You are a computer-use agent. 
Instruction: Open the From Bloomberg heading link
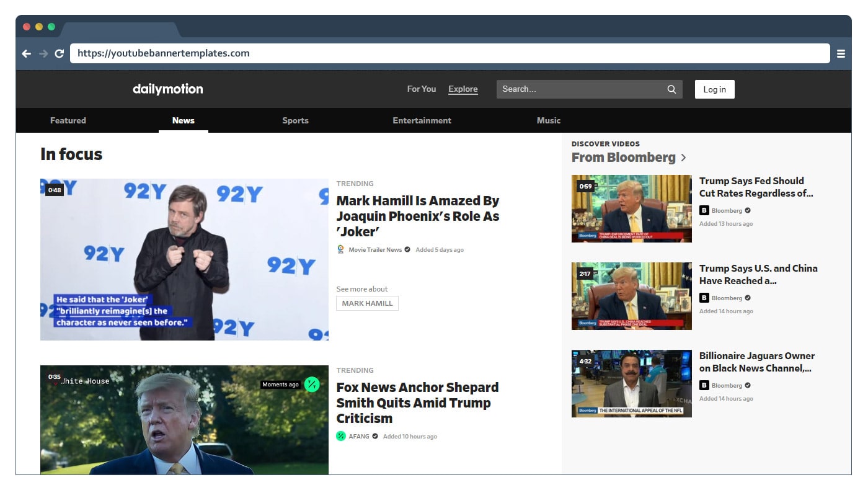(624, 158)
